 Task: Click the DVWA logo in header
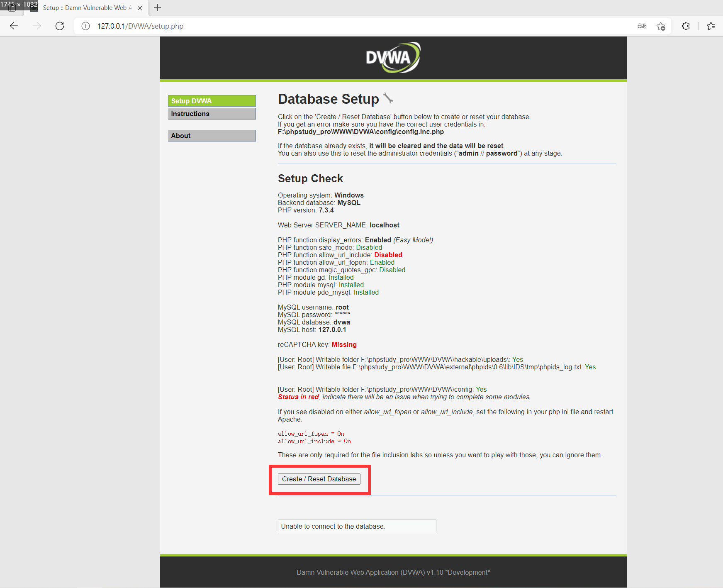coord(393,57)
